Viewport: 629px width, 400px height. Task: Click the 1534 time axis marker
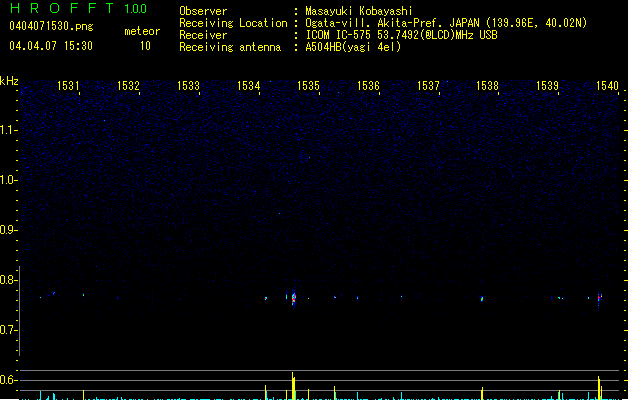coord(248,86)
